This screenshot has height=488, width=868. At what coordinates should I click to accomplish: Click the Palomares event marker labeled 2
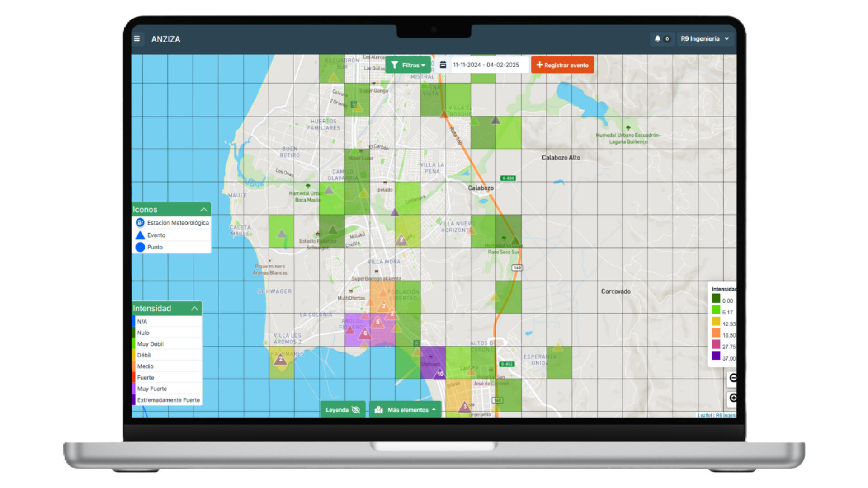(x=281, y=359)
